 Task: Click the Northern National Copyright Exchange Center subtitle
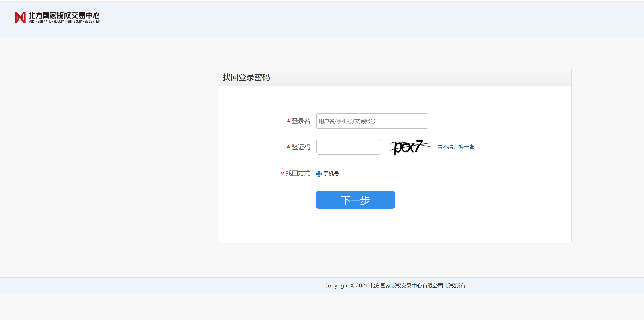point(64,21)
